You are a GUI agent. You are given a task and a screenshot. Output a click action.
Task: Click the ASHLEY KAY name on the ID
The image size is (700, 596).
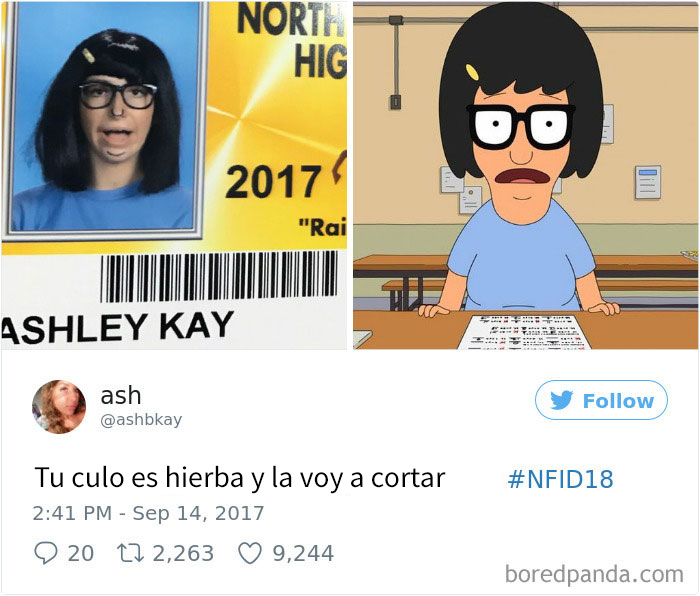(117, 328)
